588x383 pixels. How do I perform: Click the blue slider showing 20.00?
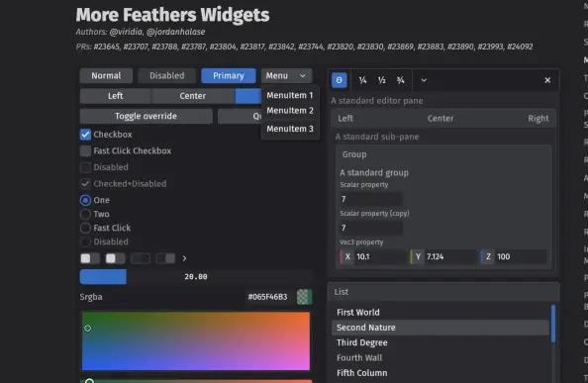point(196,276)
